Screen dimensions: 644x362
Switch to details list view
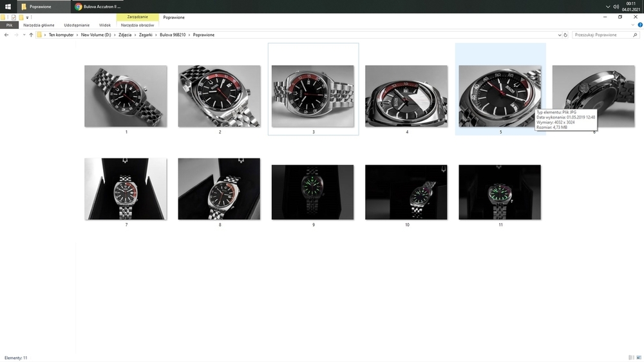click(x=630, y=357)
